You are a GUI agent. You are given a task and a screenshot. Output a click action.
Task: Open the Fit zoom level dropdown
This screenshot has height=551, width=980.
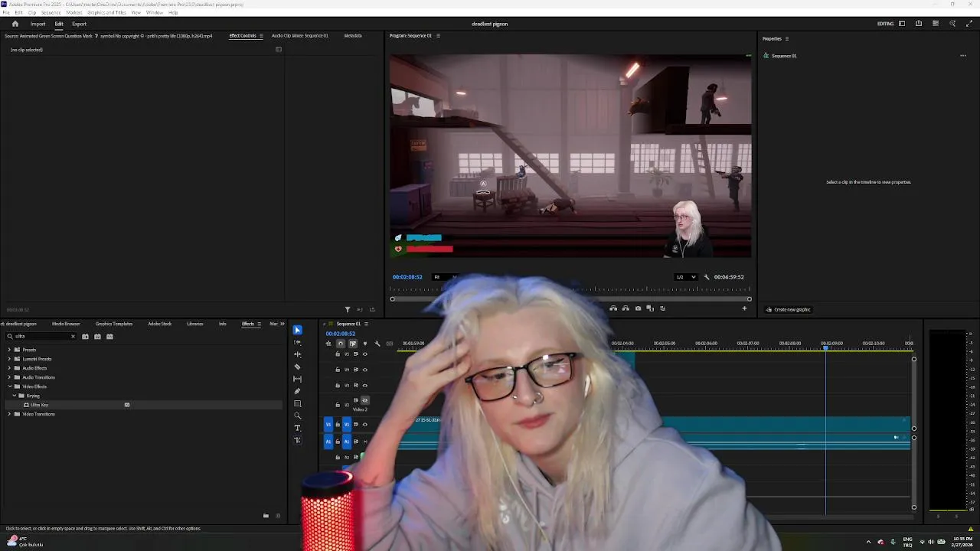pos(444,277)
